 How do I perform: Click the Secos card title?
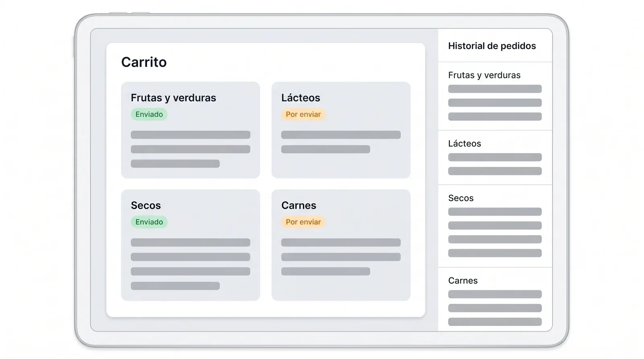pos(146,205)
